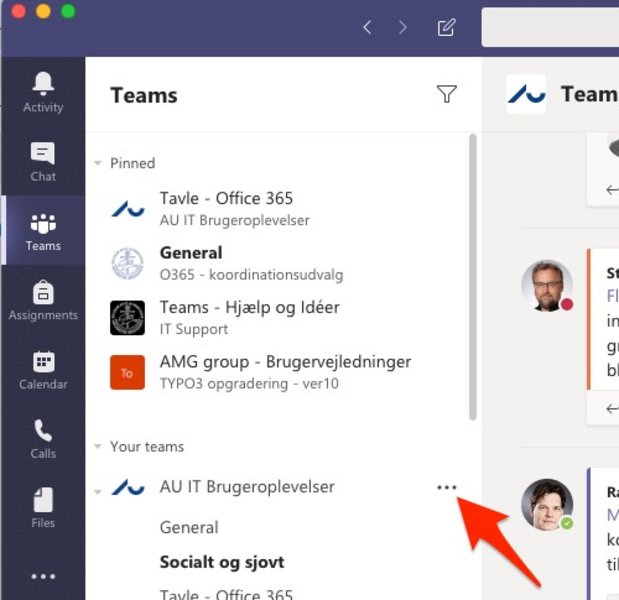The width and height of the screenshot is (619, 600).
Task: Click the IT Support team logo
Action: pyautogui.click(x=128, y=318)
